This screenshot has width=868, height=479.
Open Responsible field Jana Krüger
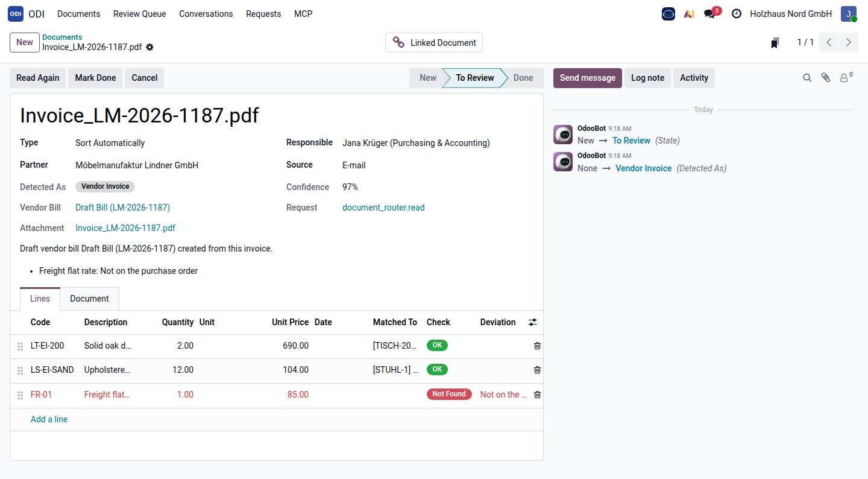pyautogui.click(x=438, y=143)
